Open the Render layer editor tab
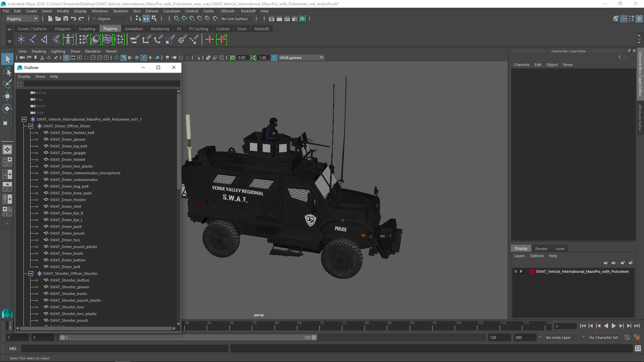 pyautogui.click(x=541, y=249)
